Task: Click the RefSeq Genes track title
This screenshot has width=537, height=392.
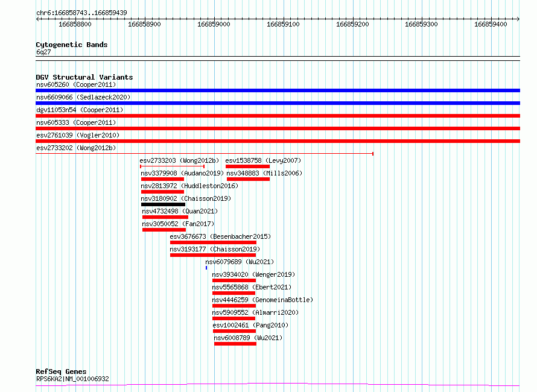Action: click(61, 371)
